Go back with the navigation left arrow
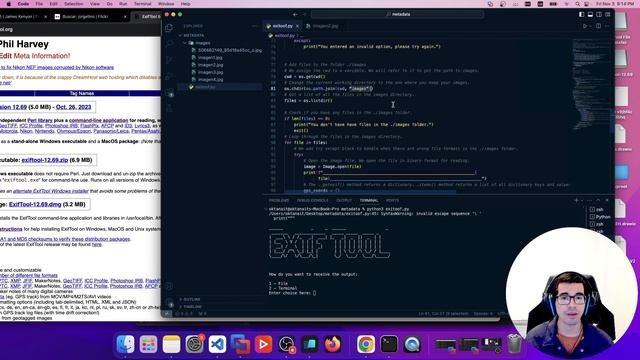640x360 pixels. pyautogui.click(x=295, y=14)
